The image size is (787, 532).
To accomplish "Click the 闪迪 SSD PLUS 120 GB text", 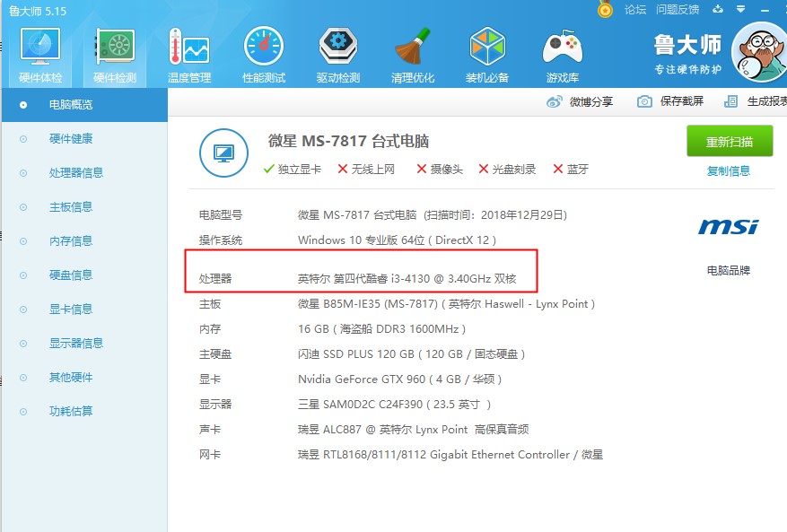I will pos(412,353).
